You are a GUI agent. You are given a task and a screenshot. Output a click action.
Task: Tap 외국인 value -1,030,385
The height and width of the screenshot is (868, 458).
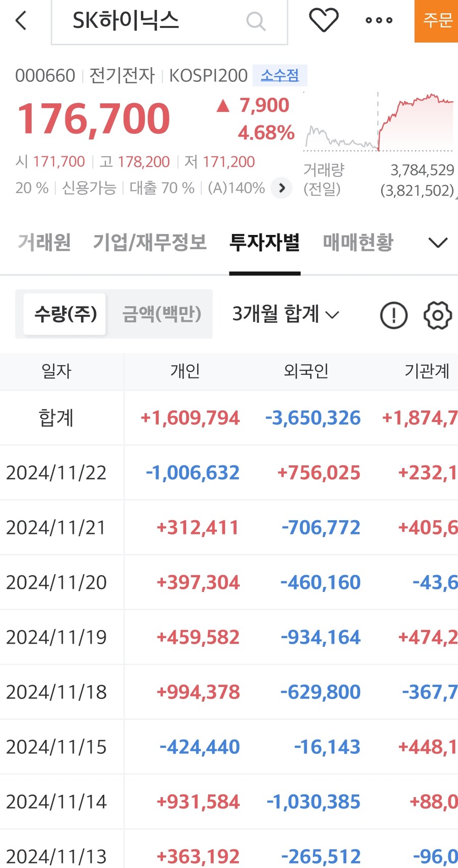pos(313,802)
